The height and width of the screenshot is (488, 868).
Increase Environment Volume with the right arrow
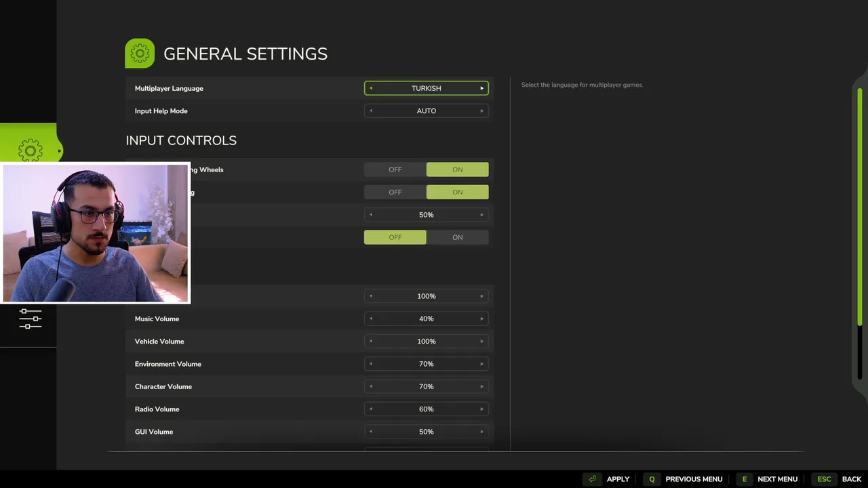482,364
